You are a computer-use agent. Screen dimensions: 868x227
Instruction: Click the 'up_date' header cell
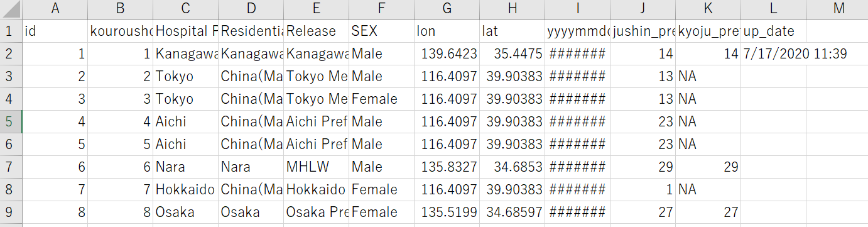774,31
